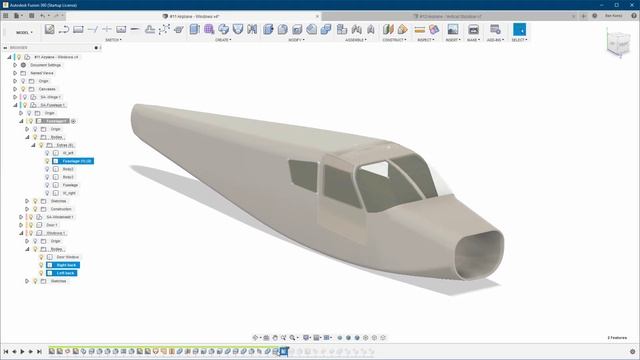Click the Save icon in top bar
Image resolution: width=640 pixels, height=360 pixels.
click(31, 16)
